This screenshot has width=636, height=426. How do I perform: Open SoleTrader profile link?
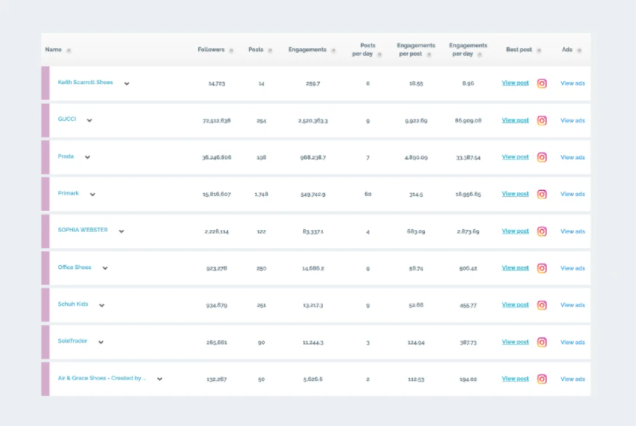[73, 341]
